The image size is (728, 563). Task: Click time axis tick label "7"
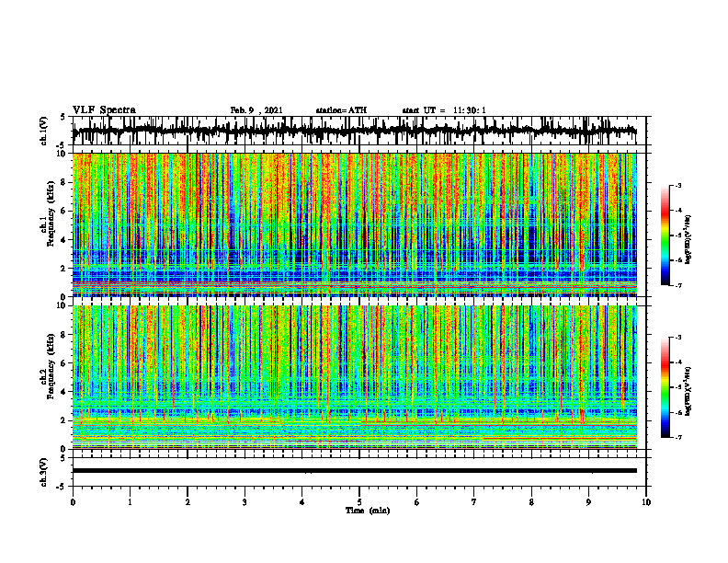click(x=474, y=502)
